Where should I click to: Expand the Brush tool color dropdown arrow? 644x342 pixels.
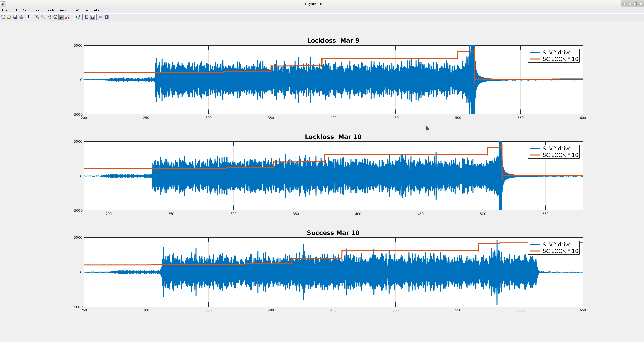click(72, 17)
